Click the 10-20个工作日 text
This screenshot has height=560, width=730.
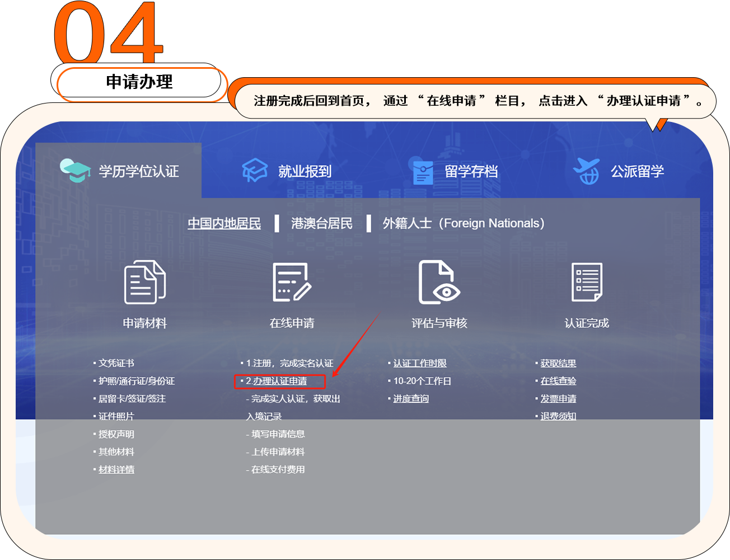[x=422, y=381]
